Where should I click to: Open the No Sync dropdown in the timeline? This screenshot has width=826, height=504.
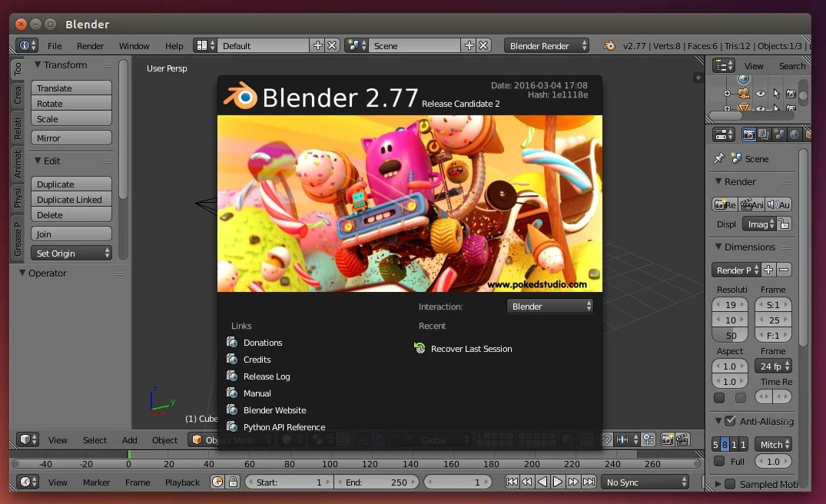645,482
